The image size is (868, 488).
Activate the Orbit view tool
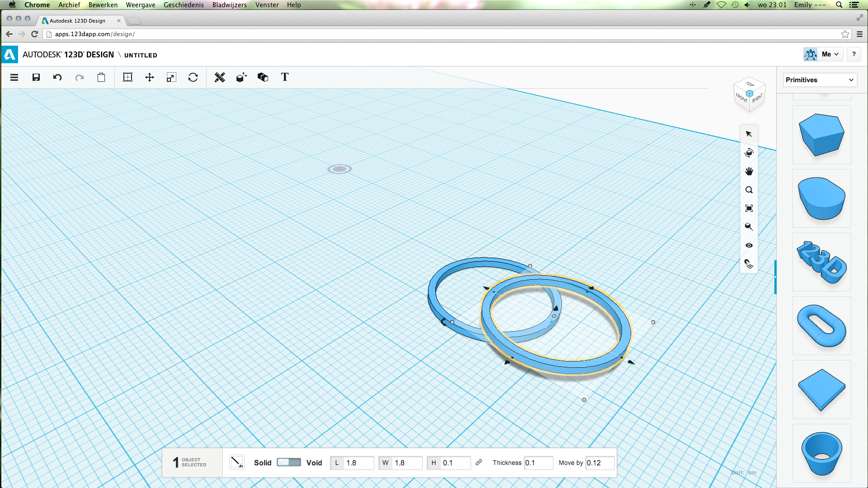point(749,153)
